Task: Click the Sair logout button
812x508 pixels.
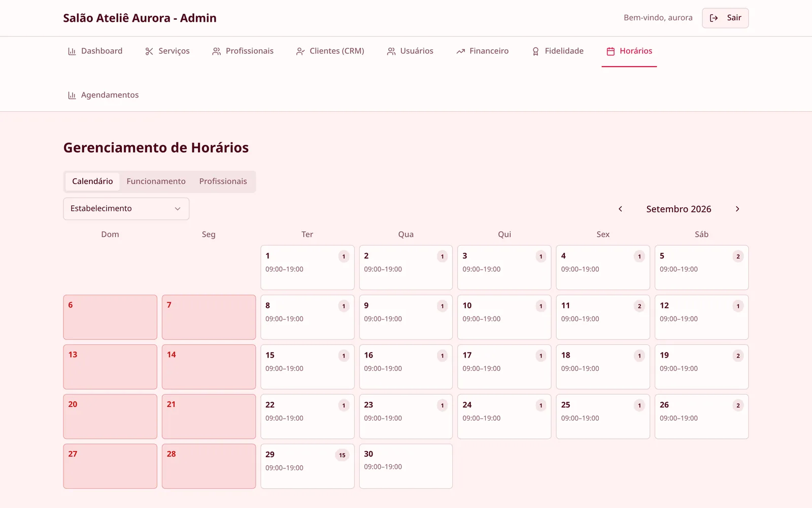Action: (725, 18)
